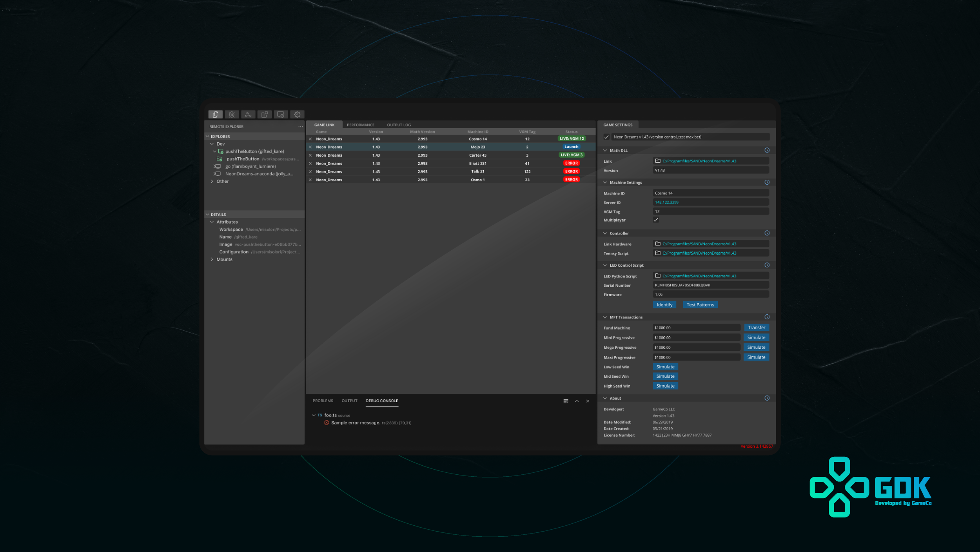Screen dimensions: 980x552
Task: Open the settings gear in toolbar
Action: click(297, 115)
